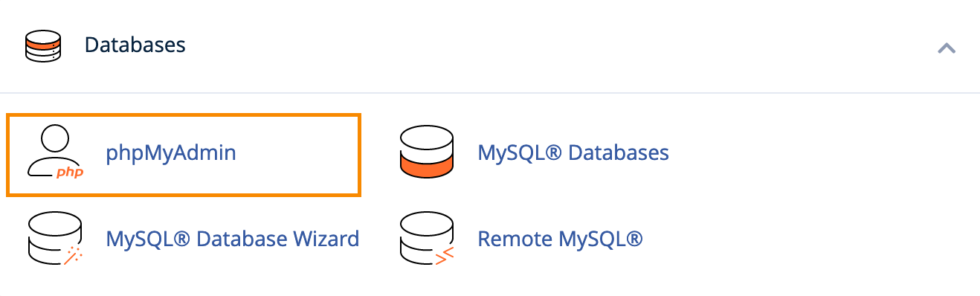Click the word Wizard in database wizard link
The image size is (980, 296).
323,239
